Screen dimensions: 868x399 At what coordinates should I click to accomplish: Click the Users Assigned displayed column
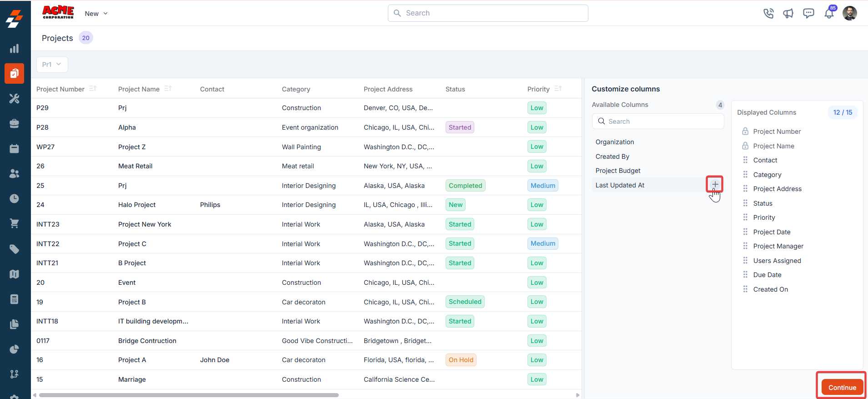point(777,261)
